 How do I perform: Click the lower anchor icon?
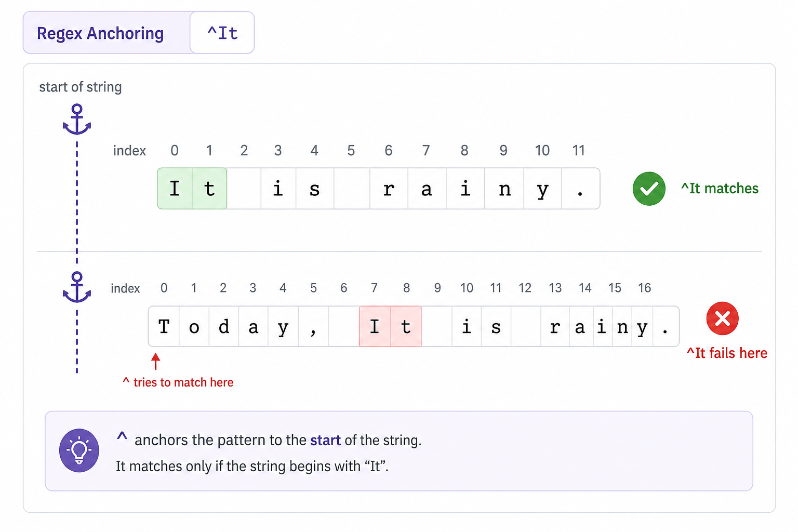pyautogui.click(x=77, y=287)
